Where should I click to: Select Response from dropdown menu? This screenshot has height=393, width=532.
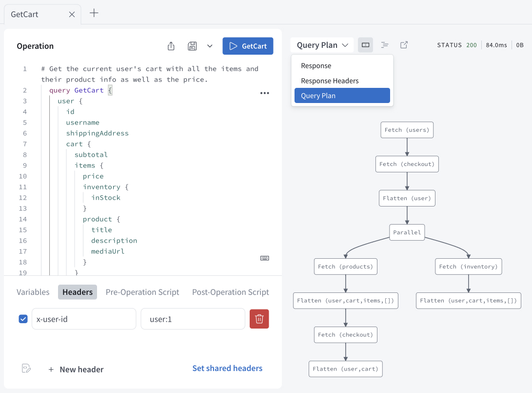click(x=342, y=65)
